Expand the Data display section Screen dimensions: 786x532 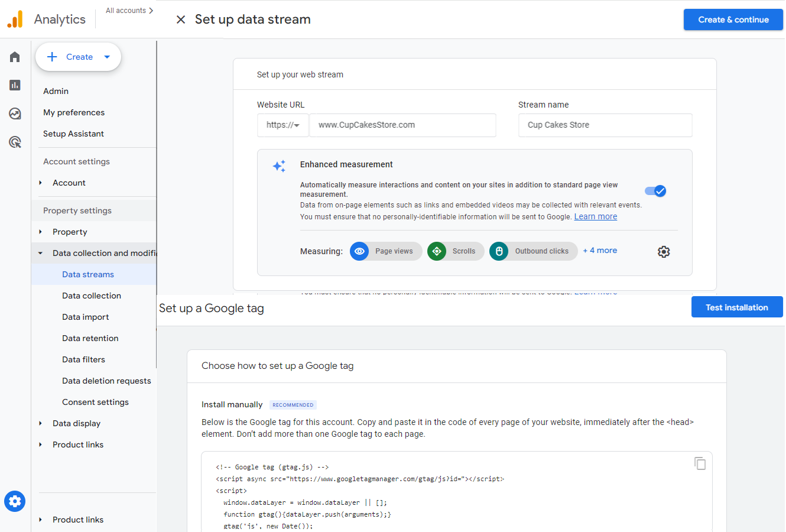click(40, 423)
